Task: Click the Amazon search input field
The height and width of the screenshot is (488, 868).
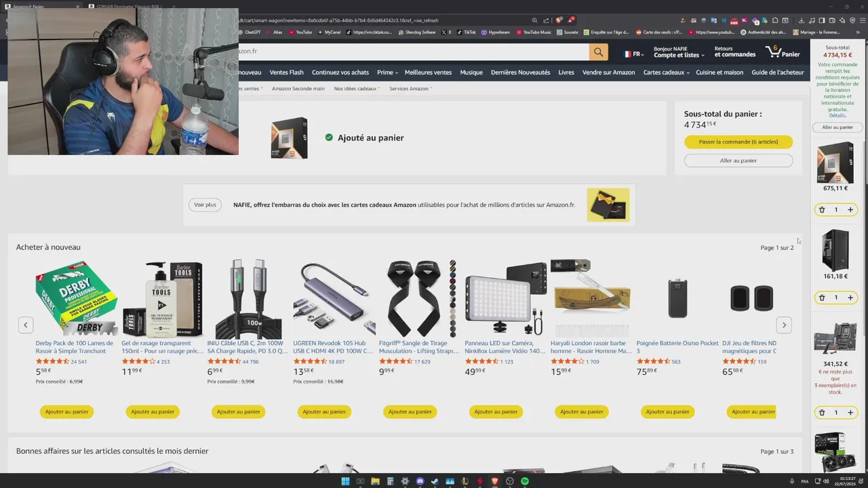Action: pos(414,52)
